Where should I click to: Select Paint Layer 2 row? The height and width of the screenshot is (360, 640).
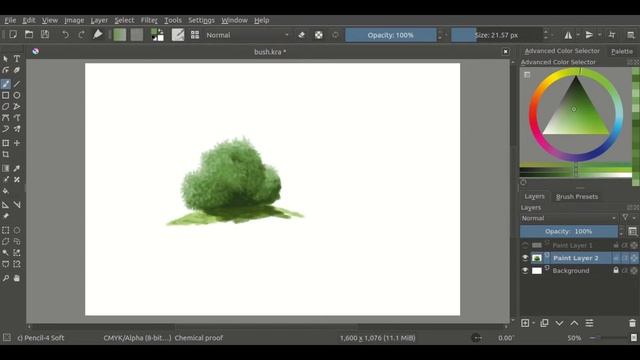[x=579, y=258]
